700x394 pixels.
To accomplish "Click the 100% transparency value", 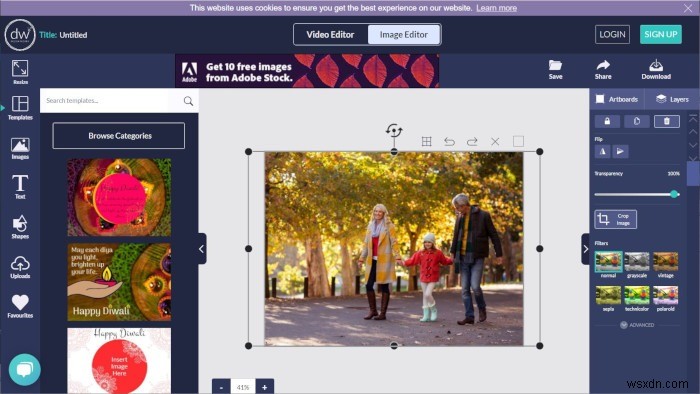I will tap(674, 174).
